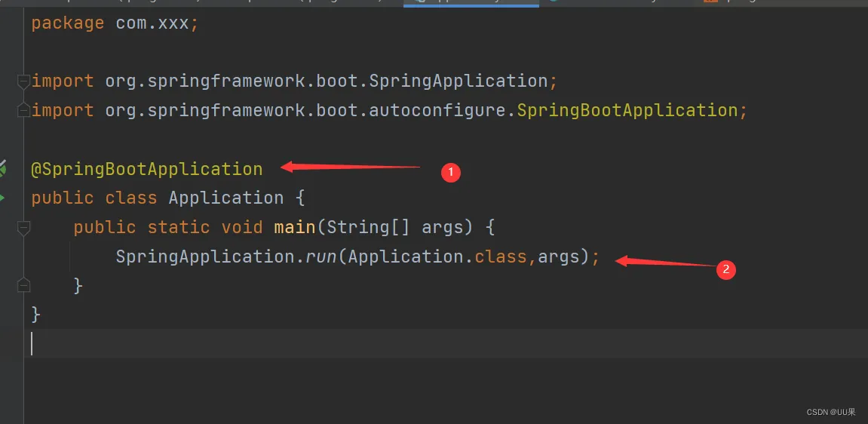Image resolution: width=868 pixels, height=424 pixels.
Task: Click the red arrow pointing at @SpringBootApplication
Action: (350, 167)
